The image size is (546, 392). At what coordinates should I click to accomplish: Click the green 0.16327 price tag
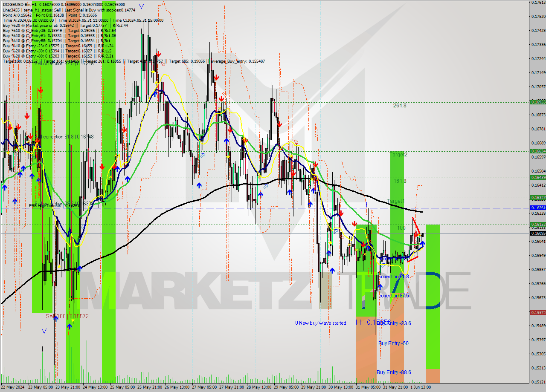537,198
